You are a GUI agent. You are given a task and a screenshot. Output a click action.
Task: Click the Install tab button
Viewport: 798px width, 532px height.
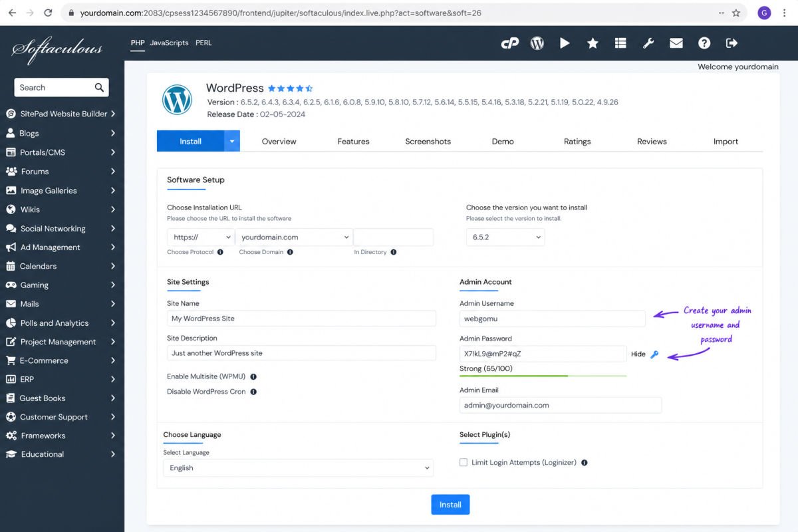tap(191, 141)
